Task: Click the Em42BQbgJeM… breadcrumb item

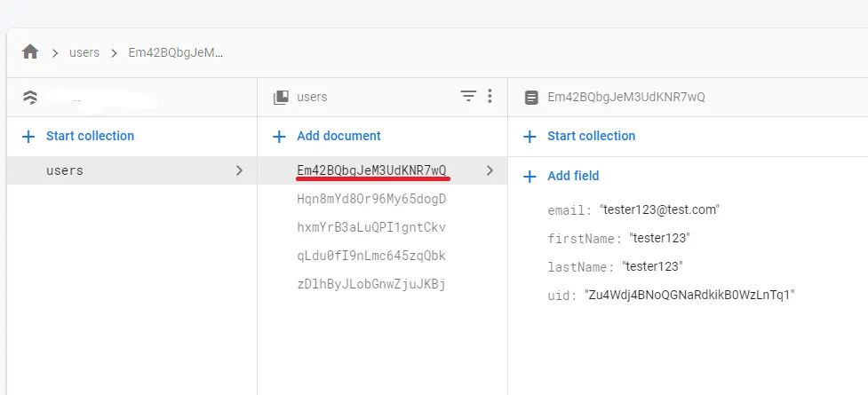Action: [x=176, y=52]
